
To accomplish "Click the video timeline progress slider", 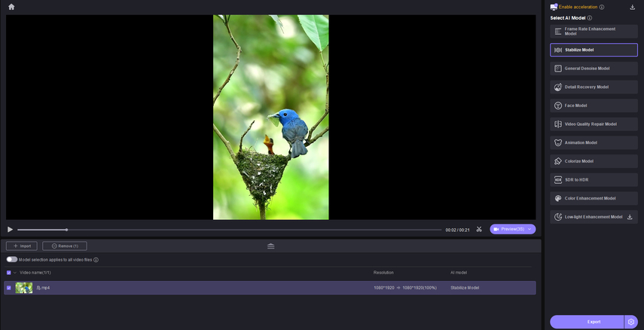I will click(229, 230).
